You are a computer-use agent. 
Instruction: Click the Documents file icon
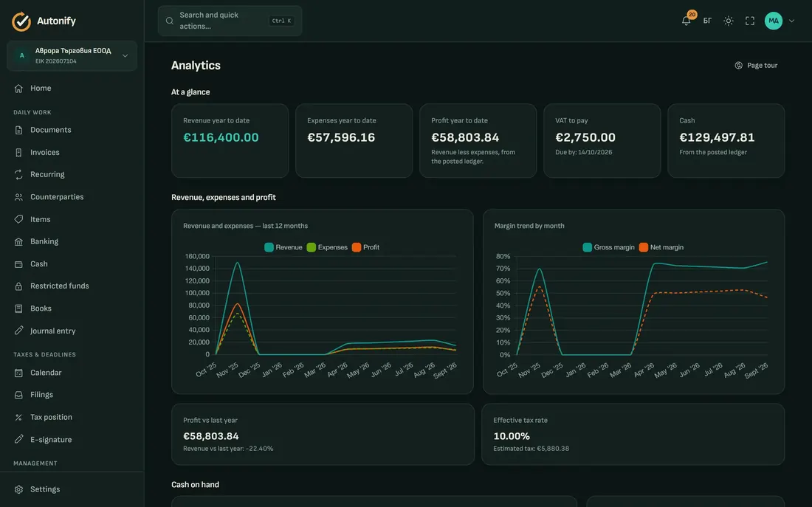pos(18,130)
